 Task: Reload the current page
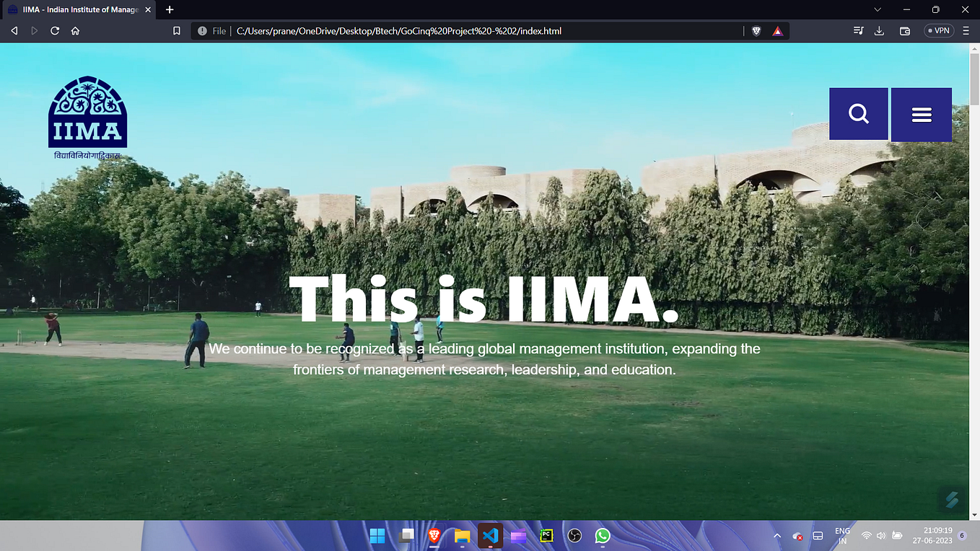pos(54,30)
